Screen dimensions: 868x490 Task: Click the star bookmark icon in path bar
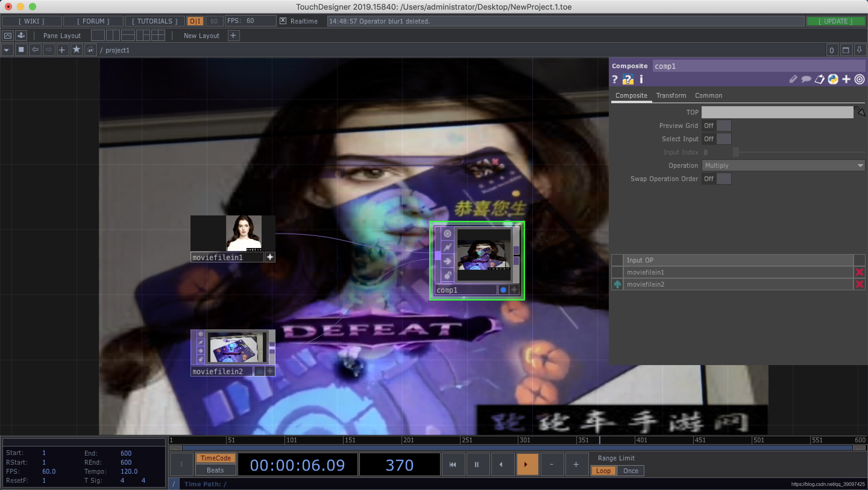[77, 50]
